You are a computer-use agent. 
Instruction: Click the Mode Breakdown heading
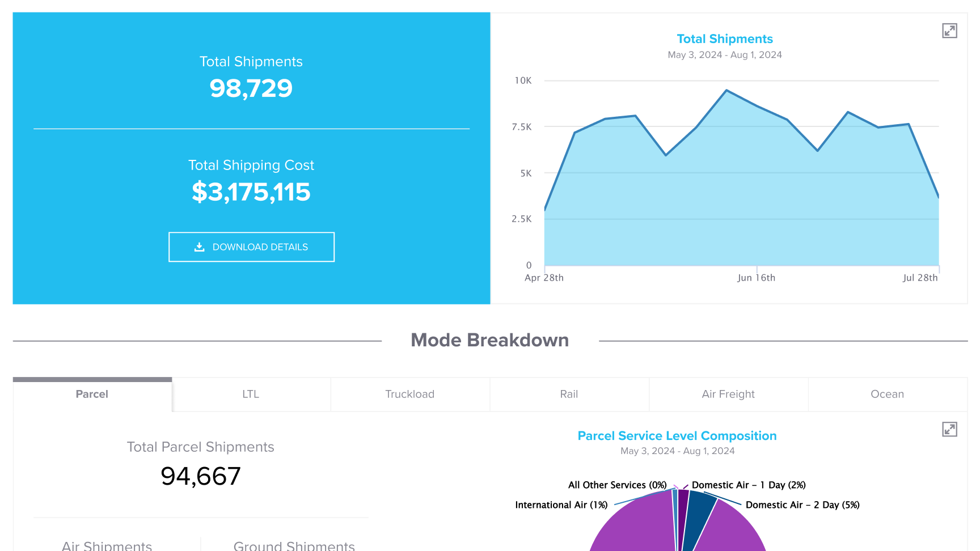coord(490,340)
